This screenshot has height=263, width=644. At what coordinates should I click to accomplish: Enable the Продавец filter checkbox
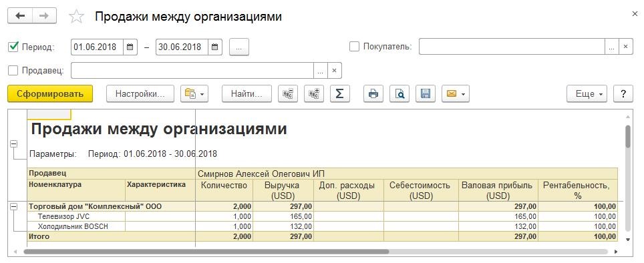tap(13, 71)
